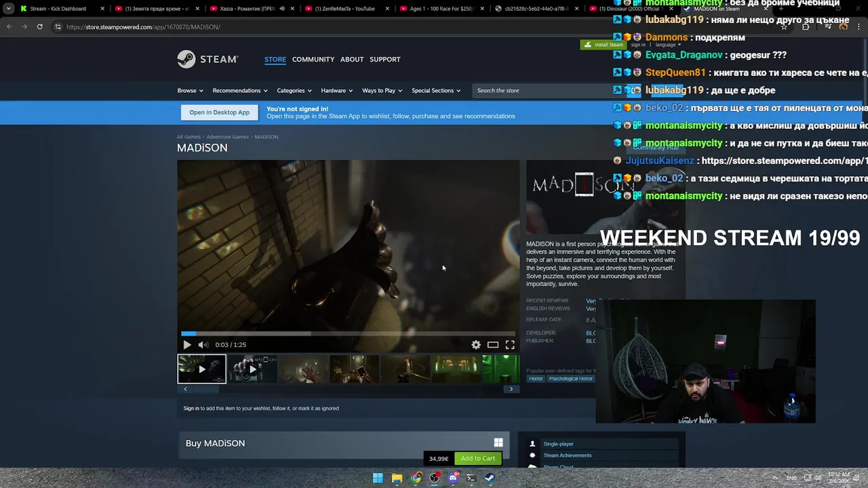
Task: Click the ENG language indicator
Action: tap(791, 478)
